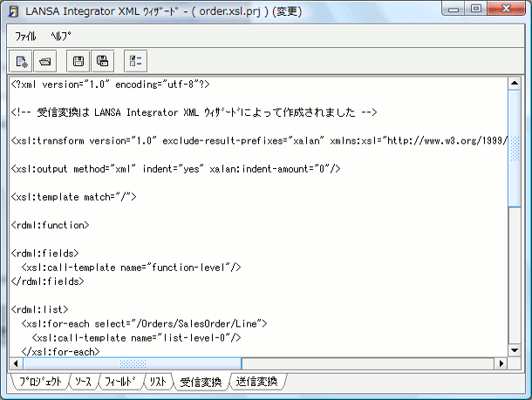Click the opening <rdml:list> line
Image resolution: width=532 pixels, height=400 pixels.
[x=39, y=309]
